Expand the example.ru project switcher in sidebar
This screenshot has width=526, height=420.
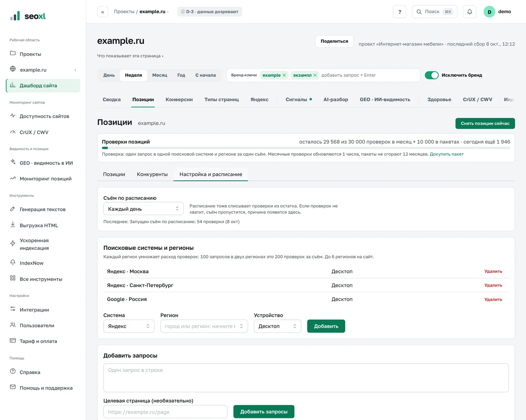coord(75,70)
